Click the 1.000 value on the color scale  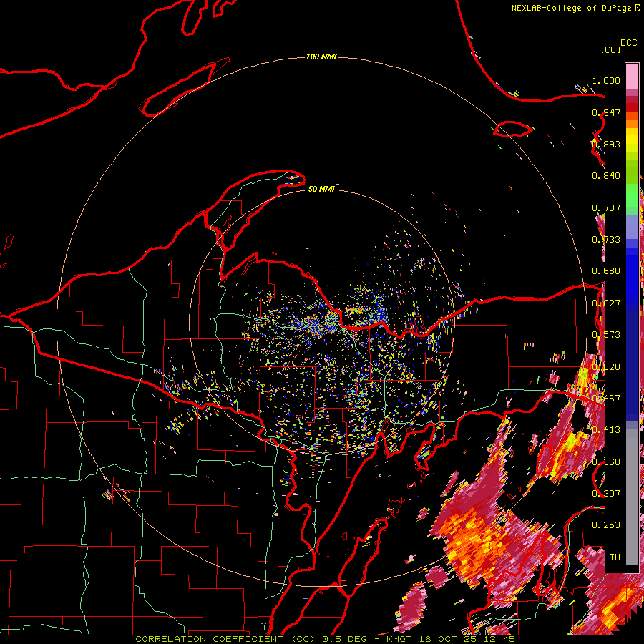click(x=606, y=80)
